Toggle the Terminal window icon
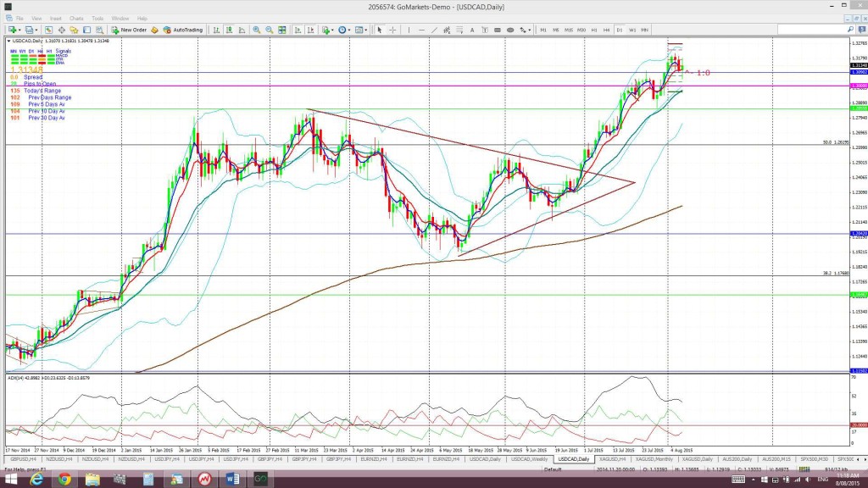Viewport: 868px width, 488px height. (87, 30)
